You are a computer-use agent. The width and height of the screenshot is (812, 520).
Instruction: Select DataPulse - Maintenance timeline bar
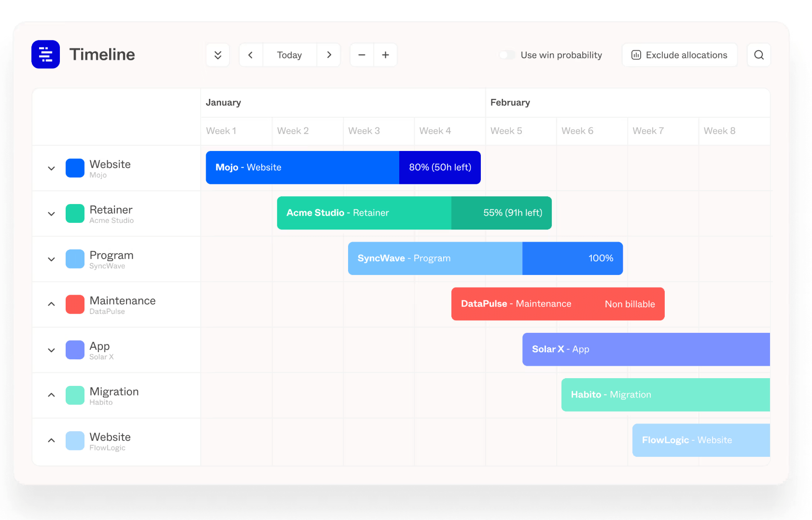[558, 304]
